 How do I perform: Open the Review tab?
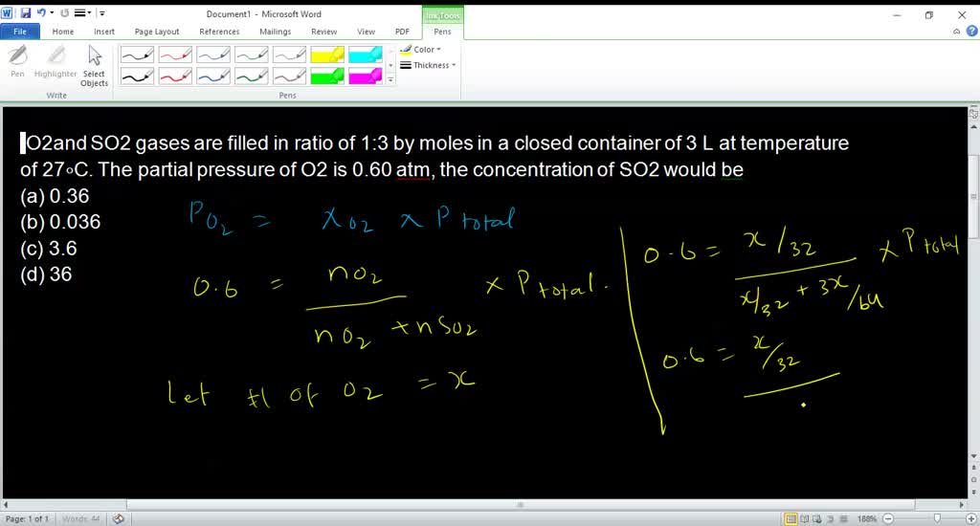point(323,32)
